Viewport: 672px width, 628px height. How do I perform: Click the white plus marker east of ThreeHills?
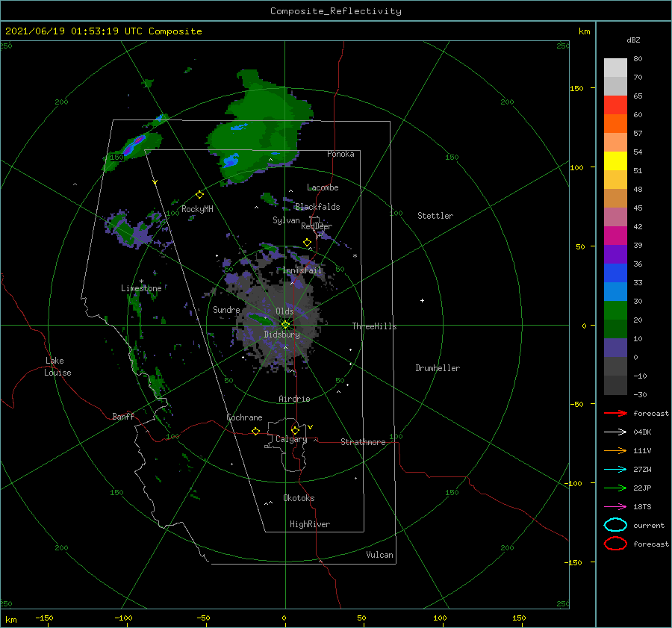(422, 300)
